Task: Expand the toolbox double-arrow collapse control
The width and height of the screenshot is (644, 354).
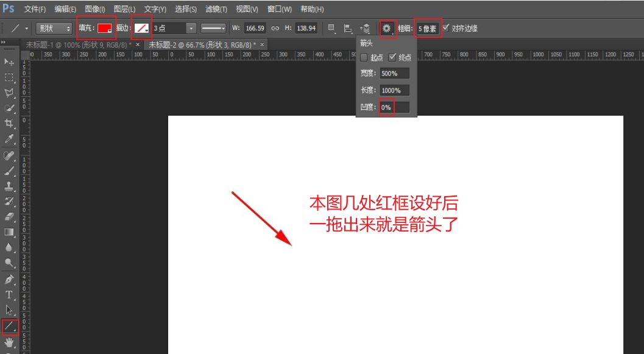Action: (3, 42)
